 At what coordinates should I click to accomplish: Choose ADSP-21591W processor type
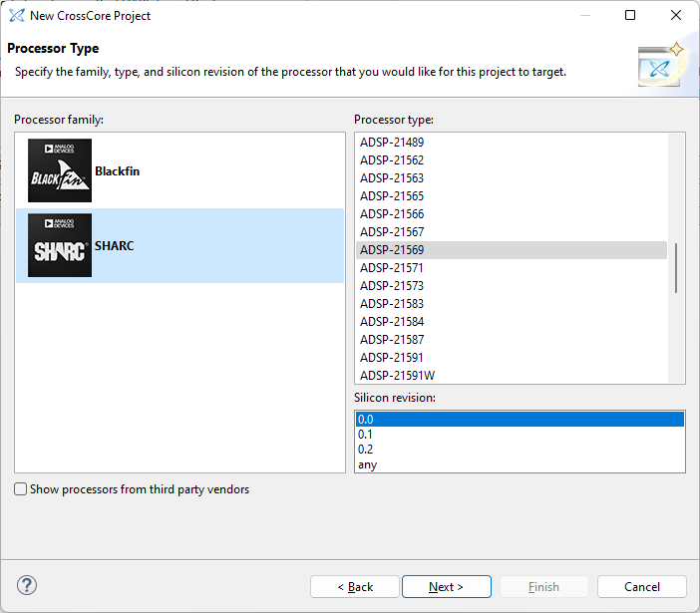point(397,376)
